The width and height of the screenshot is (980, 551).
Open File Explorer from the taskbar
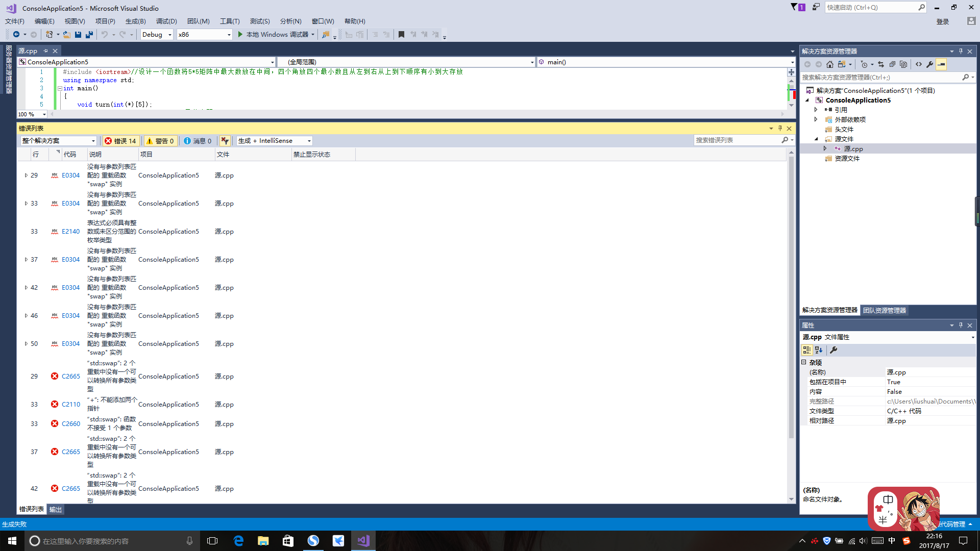pyautogui.click(x=263, y=541)
